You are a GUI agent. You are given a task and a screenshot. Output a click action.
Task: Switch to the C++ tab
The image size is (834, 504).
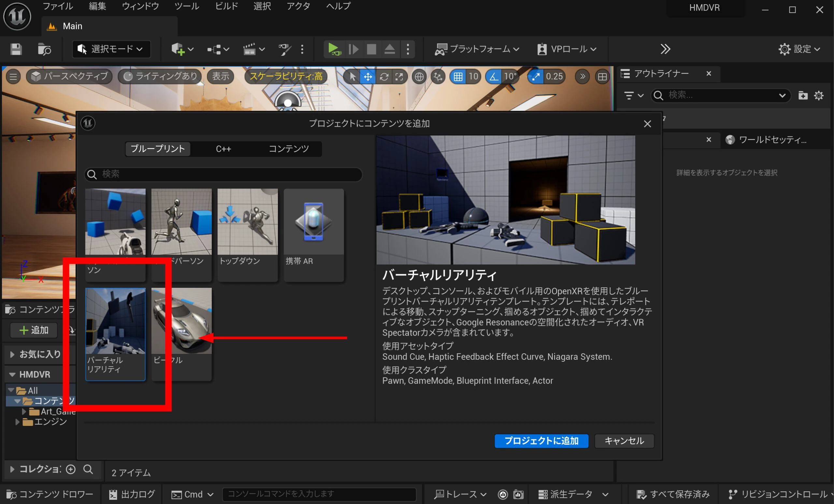point(223,149)
